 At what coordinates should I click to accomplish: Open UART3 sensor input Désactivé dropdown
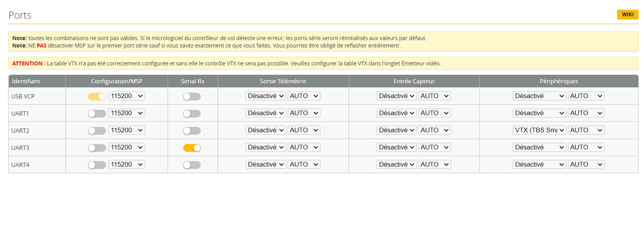[396, 148]
